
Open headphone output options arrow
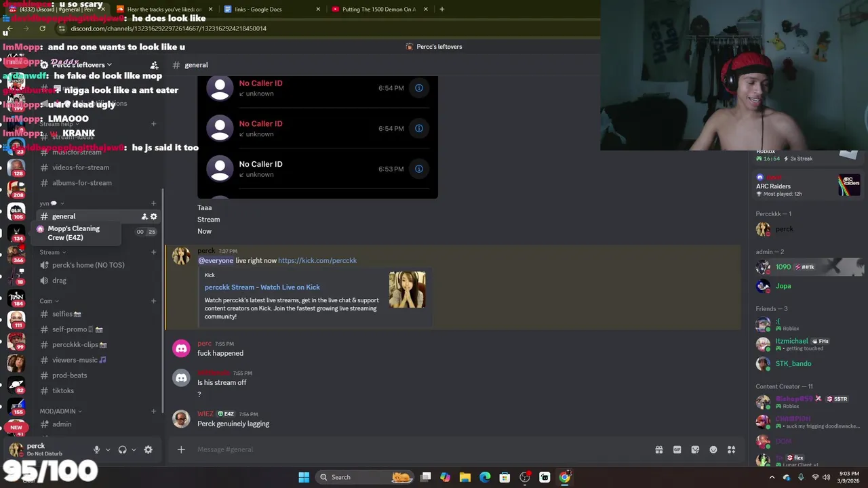[133, 449]
